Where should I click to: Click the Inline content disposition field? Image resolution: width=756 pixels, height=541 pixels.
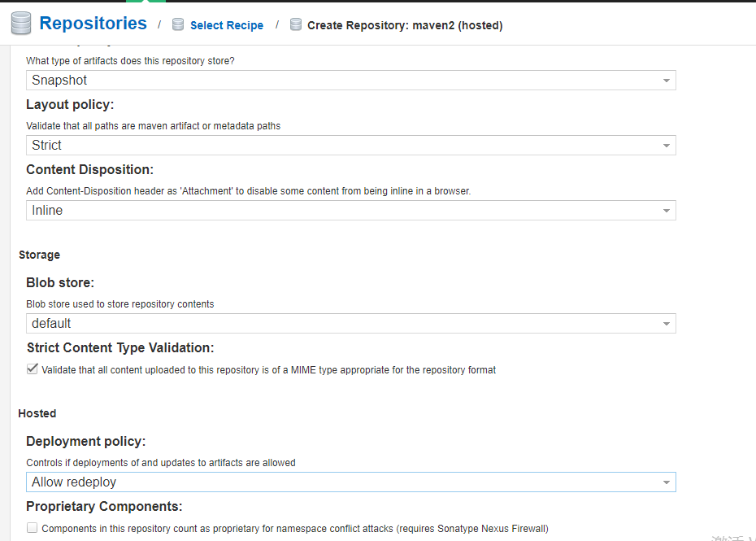(351, 211)
